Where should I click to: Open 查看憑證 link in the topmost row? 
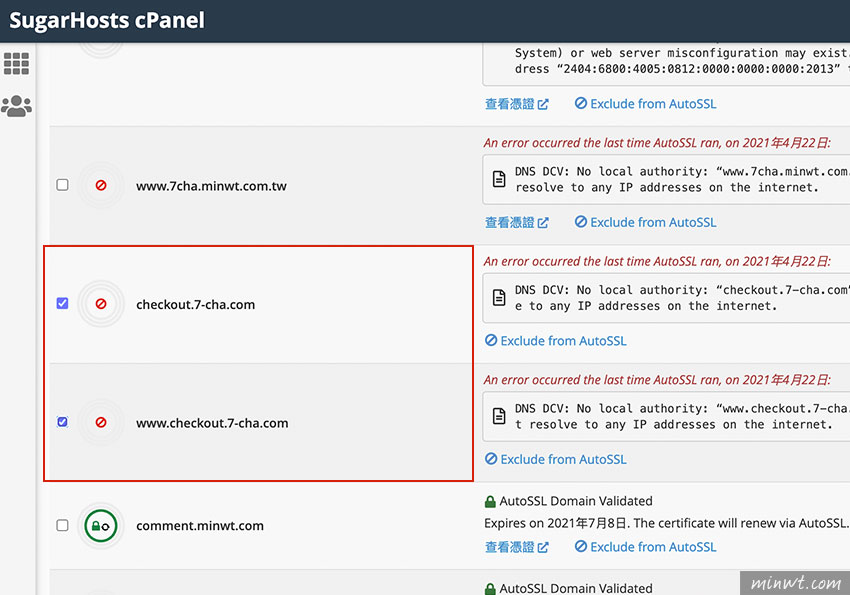[517, 104]
